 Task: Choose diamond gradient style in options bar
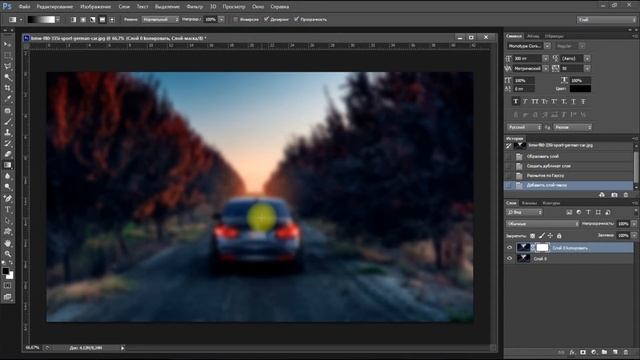(x=112, y=19)
